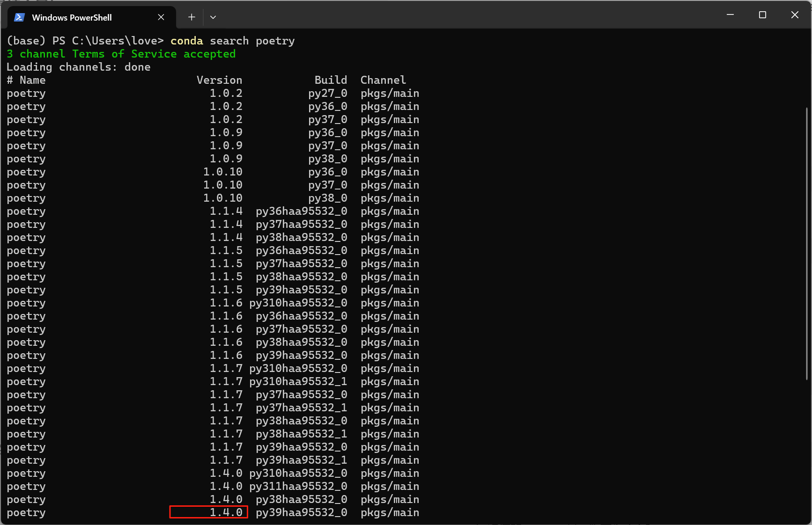Click the 'Build' column header
The height and width of the screenshot is (525, 812).
pyautogui.click(x=331, y=80)
